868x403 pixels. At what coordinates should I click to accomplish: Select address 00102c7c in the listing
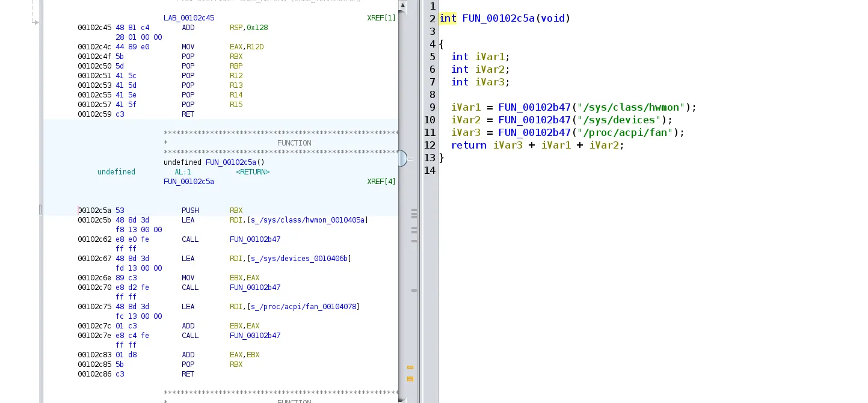[x=94, y=326]
